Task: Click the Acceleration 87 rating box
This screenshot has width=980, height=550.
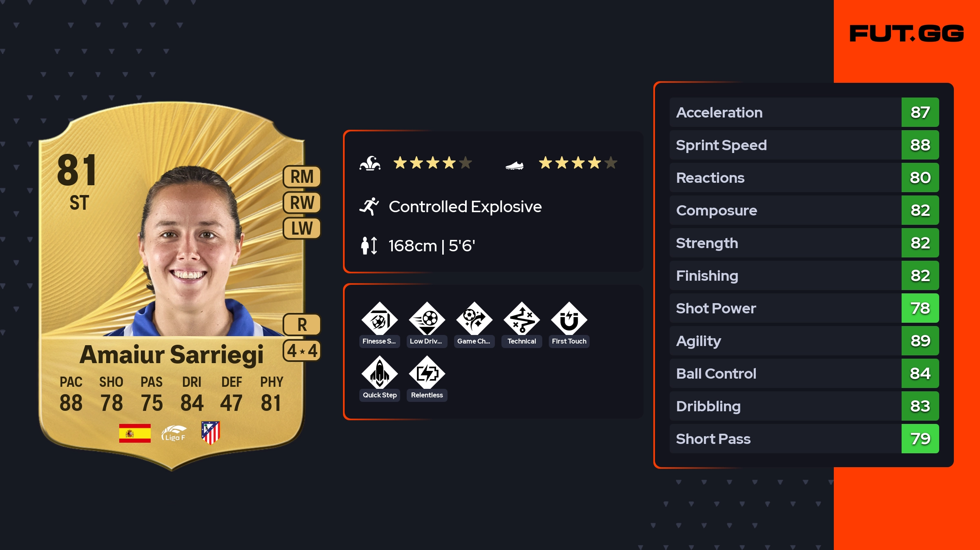Action: [920, 112]
